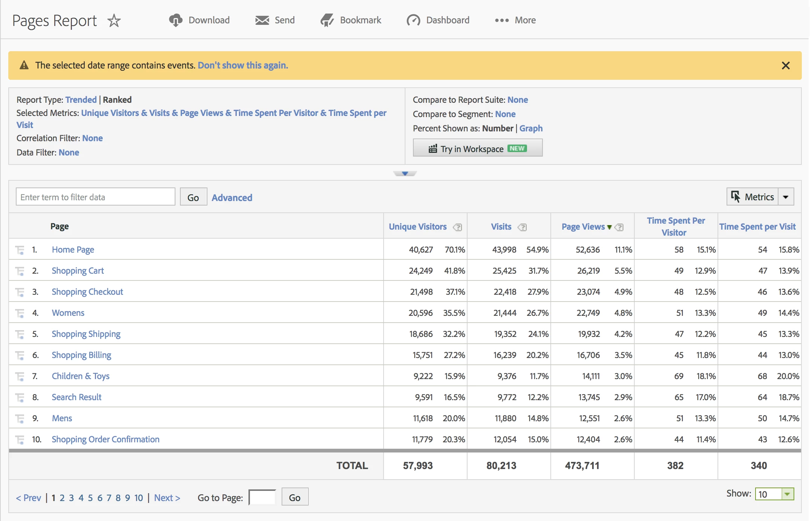Image resolution: width=812 pixels, height=521 pixels.
Task: Open the Show rows count dropdown
Action: 787,494
